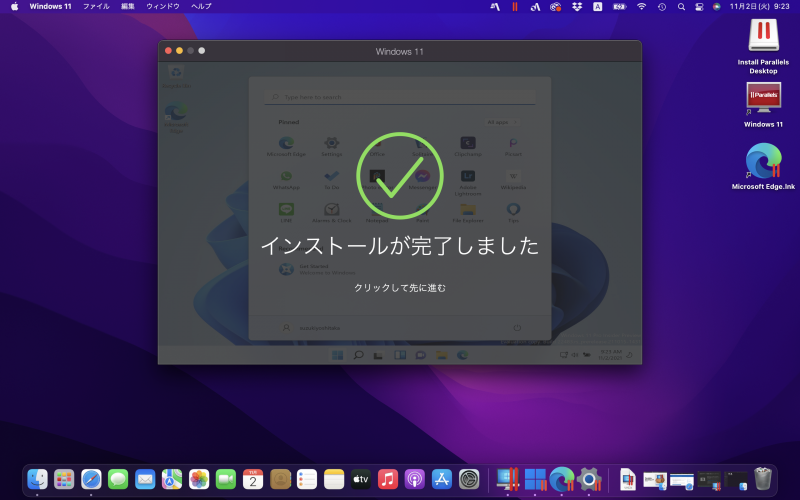Click クリックして先に進む to continue
This screenshot has width=800, height=500.
pyautogui.click(x=400, y=288)
